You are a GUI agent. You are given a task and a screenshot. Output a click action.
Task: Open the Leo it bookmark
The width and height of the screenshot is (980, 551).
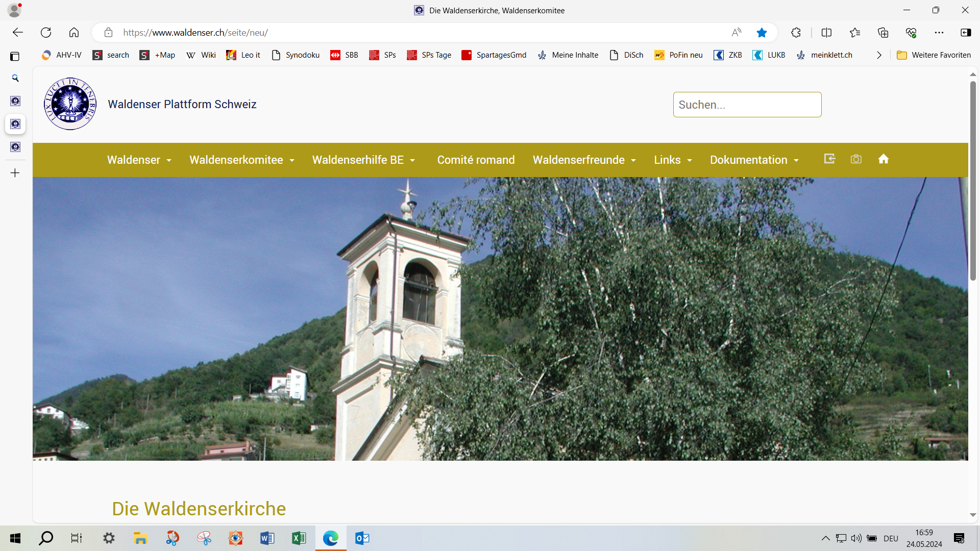coord(243,55)
